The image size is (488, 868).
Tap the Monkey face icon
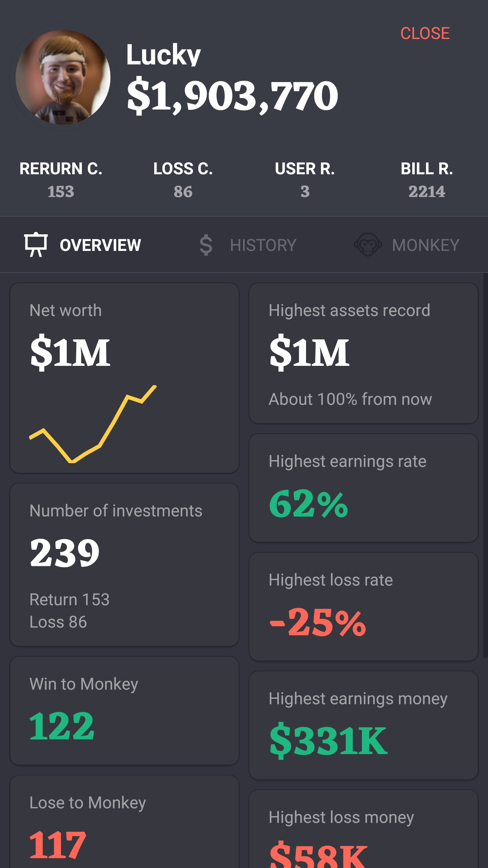coord(368,244)
